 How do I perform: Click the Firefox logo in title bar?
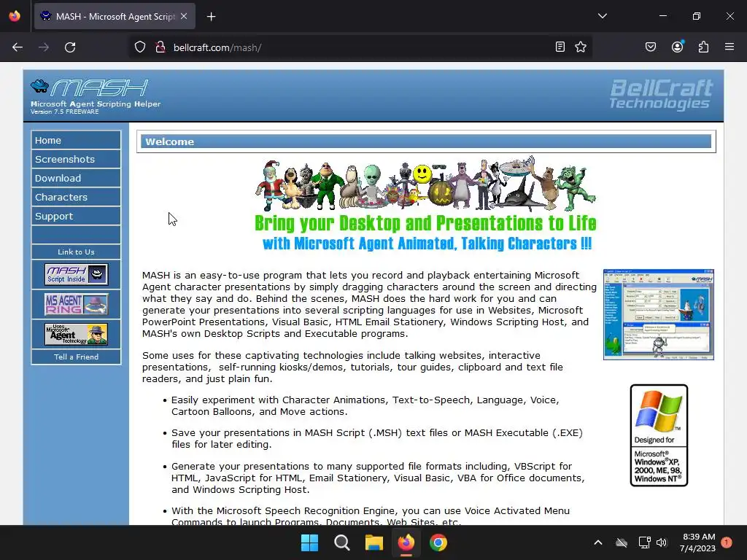point(15,16)
